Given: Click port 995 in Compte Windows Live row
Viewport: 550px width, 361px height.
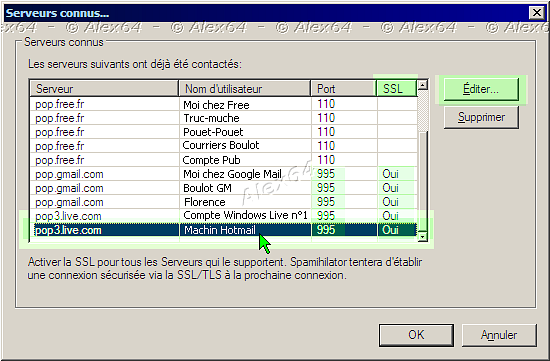Looking at the screenshot, I should pos(326,216).
